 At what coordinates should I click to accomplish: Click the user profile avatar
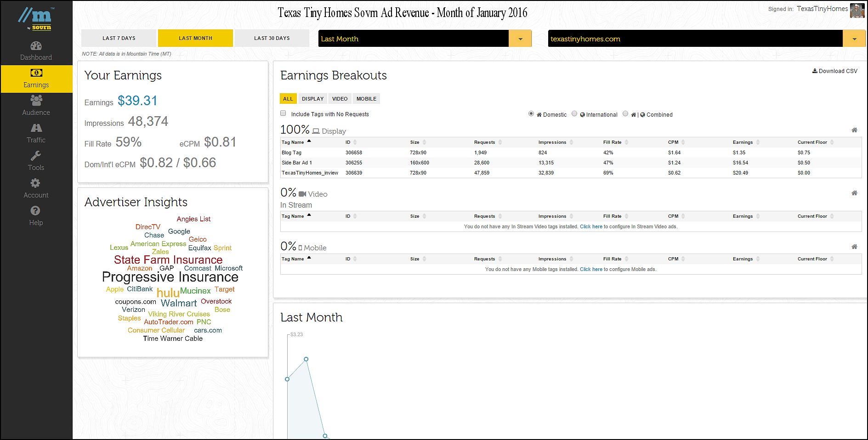(x=857, y=10)
